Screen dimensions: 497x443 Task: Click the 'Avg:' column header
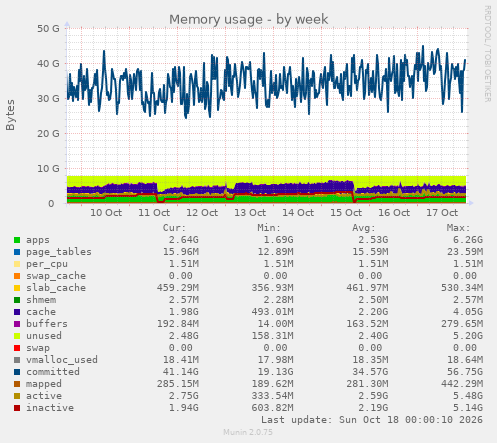pyautogui.click(x=364, y=228)
